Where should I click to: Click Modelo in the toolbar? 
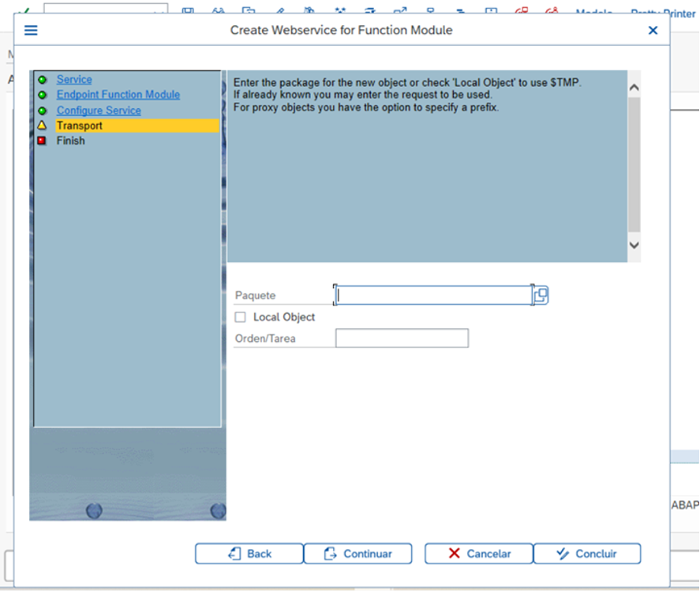pyautogui.click(x=594, y=13)
